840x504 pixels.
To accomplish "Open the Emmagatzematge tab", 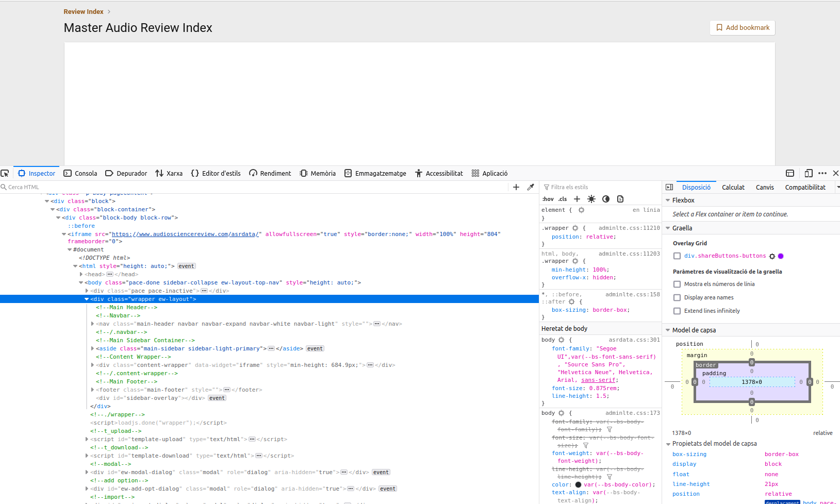I will [375, 173].
